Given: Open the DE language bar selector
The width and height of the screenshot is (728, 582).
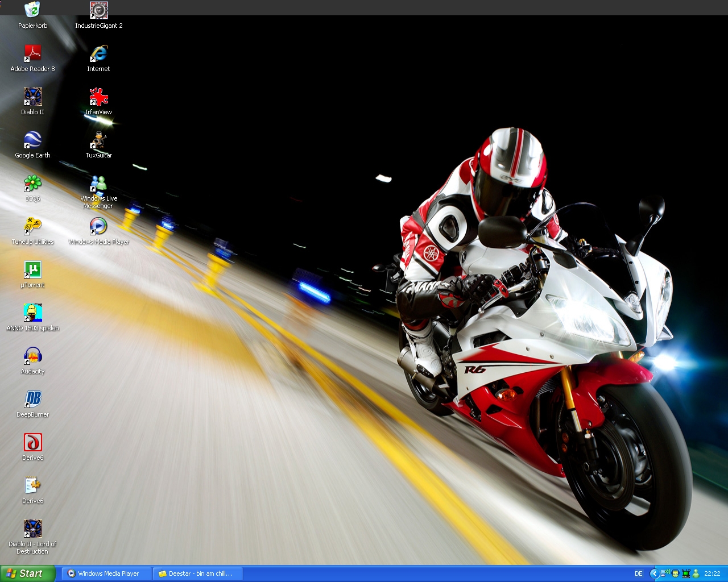Looking at the screenshot, I should point(638,573).
